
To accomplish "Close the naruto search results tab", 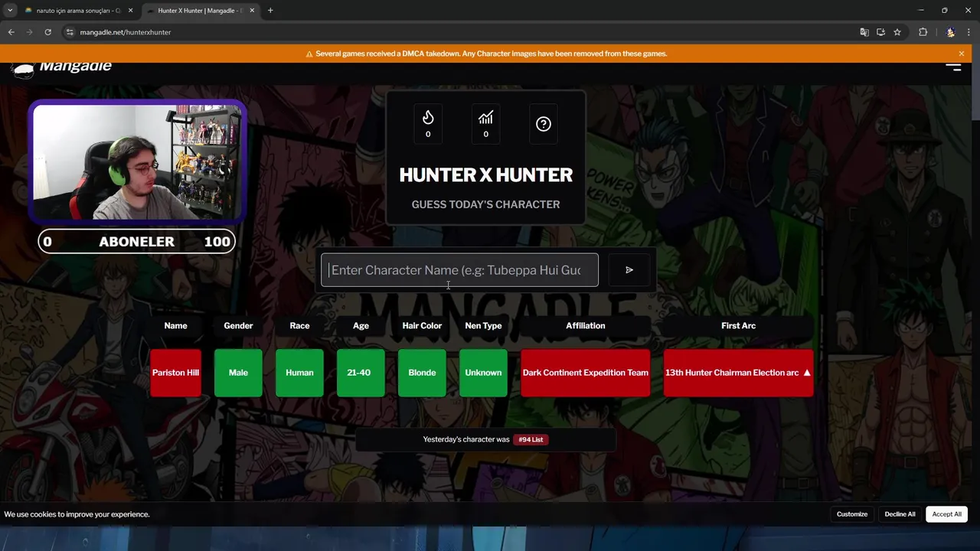I will 130,11.
